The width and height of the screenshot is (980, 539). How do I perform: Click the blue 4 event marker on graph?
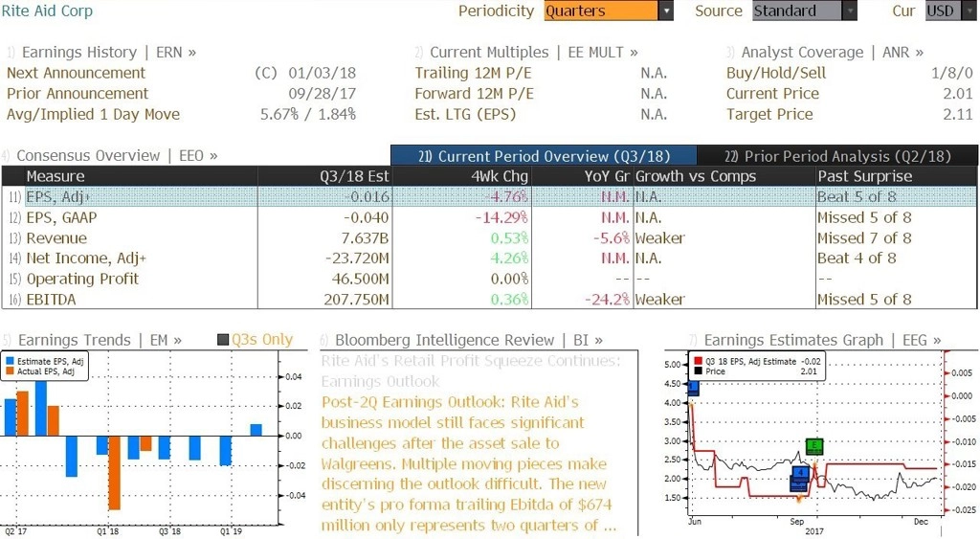point(801,473)
